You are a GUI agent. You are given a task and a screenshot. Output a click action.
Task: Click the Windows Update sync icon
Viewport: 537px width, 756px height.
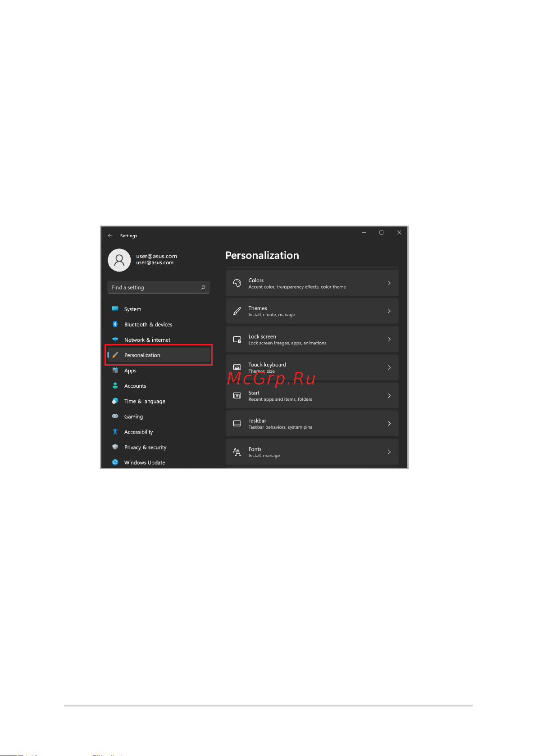tap(115, 462)
